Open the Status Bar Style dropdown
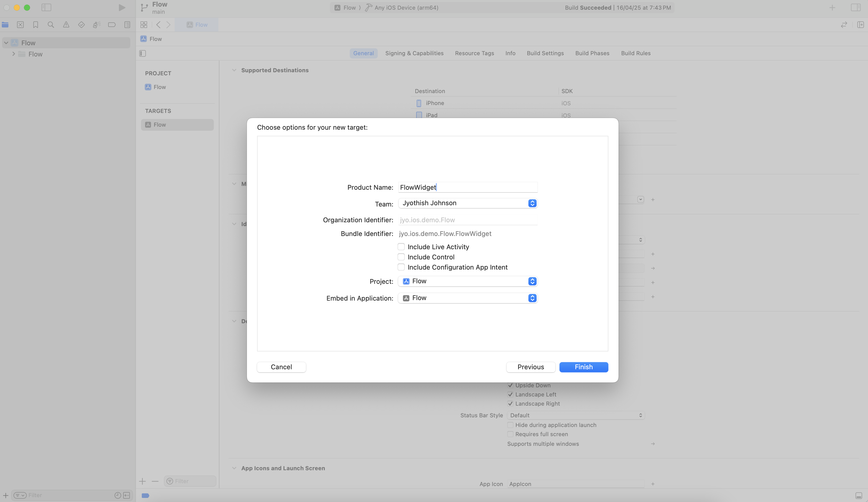Viewport: 868px width, 502px height. [576, 415]
